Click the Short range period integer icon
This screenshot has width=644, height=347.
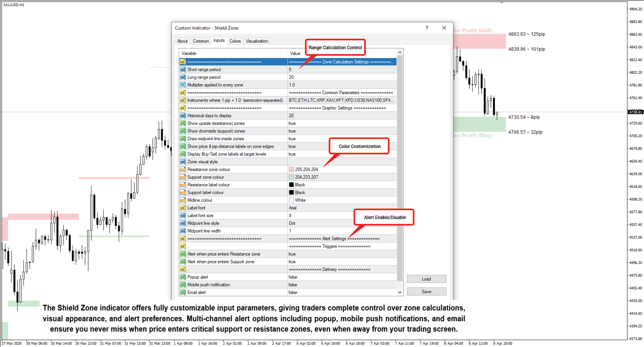pos(183,70)
